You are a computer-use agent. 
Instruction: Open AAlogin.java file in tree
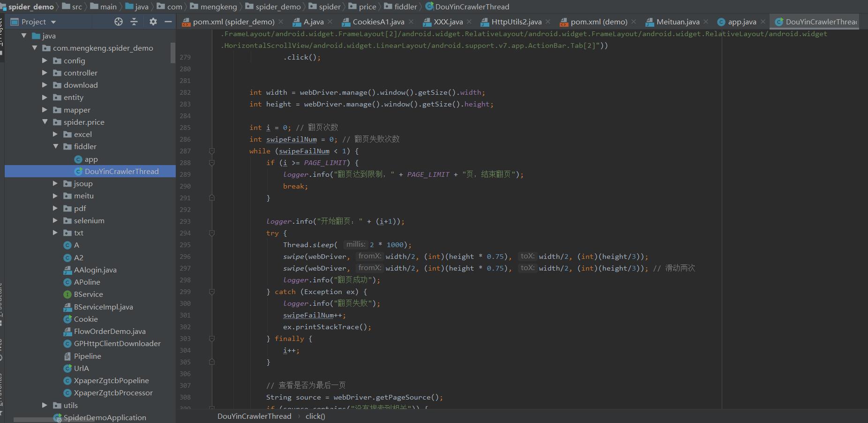(90, 270)
